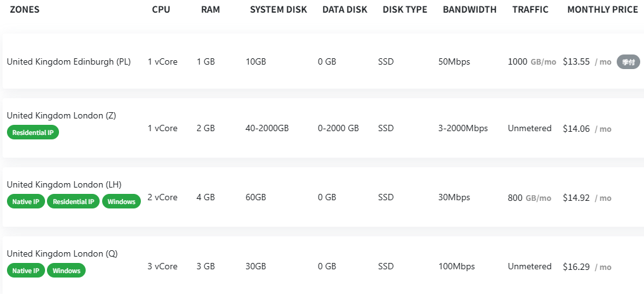The width and height of the screenshot is (644, 294).
Task: Click the RAM column header
Action: (x=210, y=10)
